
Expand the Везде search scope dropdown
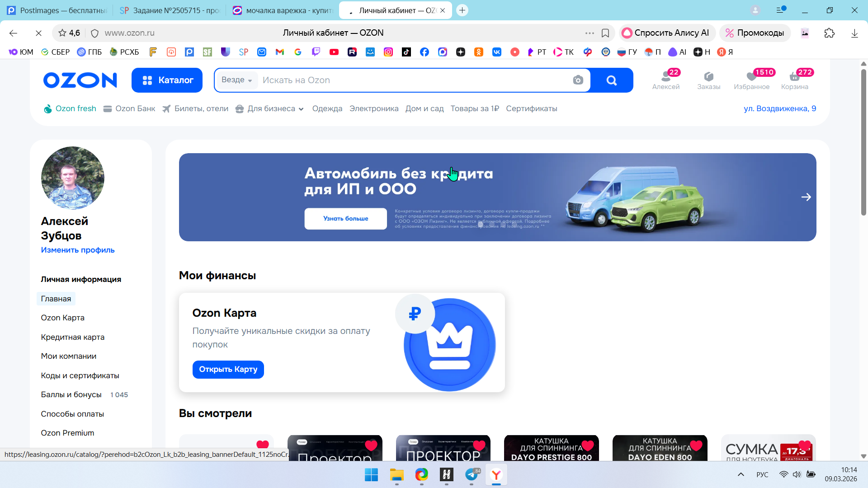coord(236,80)
